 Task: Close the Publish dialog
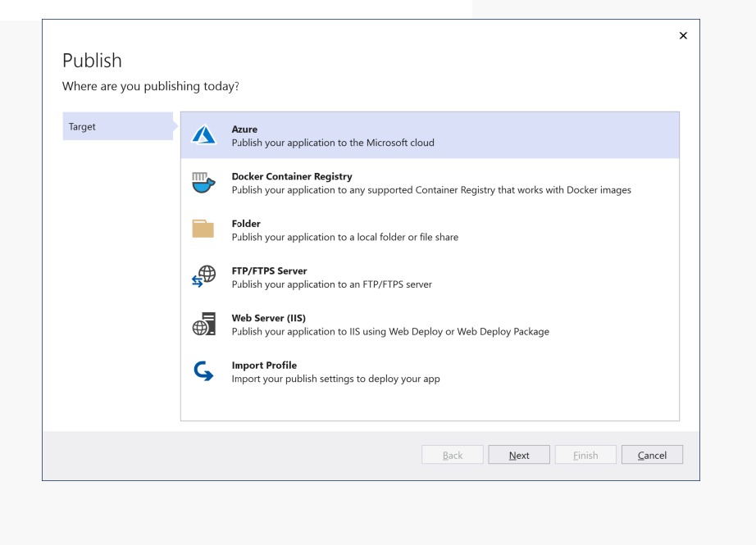[683, 35]
